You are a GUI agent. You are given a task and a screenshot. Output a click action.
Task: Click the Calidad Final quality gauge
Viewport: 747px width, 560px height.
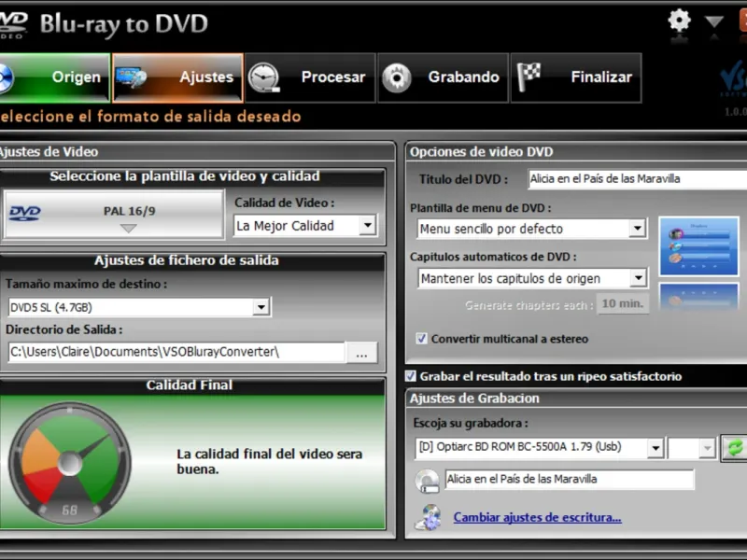69,462
